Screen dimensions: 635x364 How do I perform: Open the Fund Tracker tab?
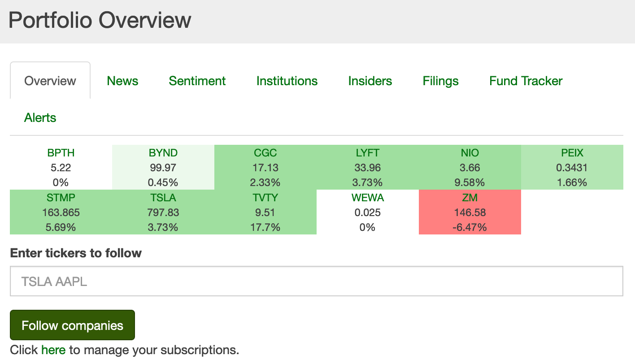(526, 81)
